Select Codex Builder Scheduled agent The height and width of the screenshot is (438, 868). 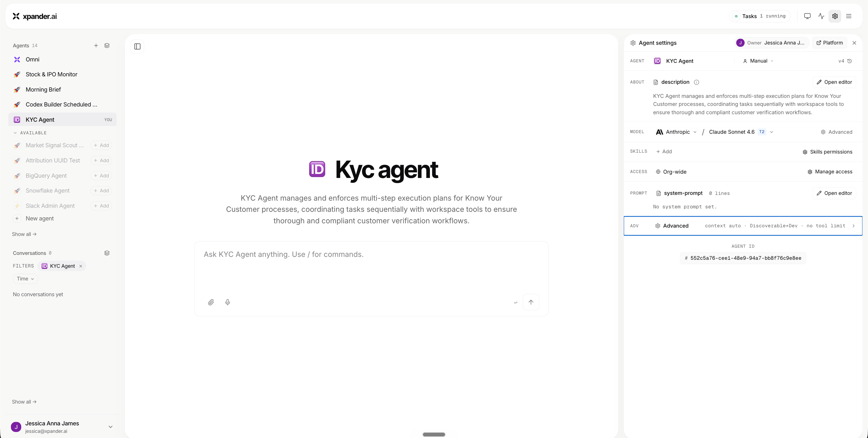coord(62,104)
